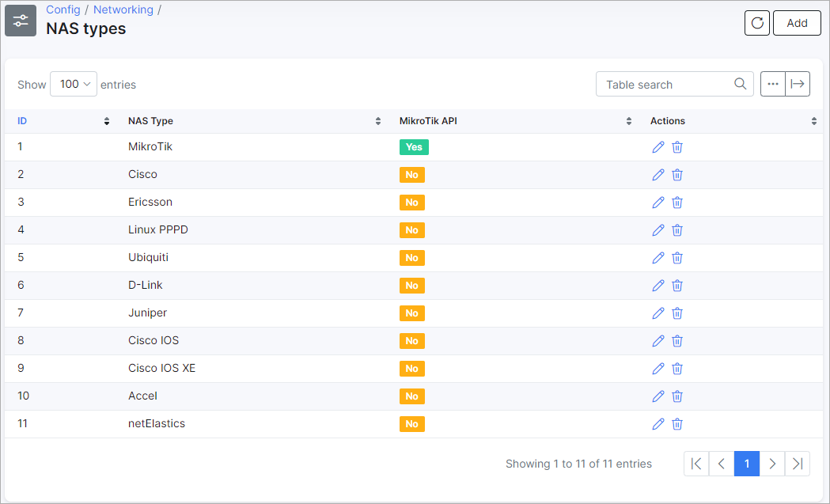Open the entries per page dropdown

pos(74,84)
